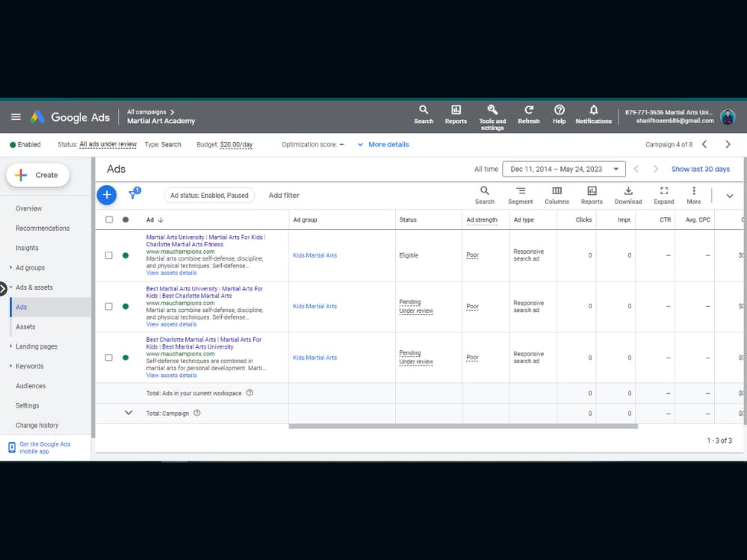The height and width of the screenshot is (560, 747).
Task: Toggle status dot of Martial Arts University ad
Action: pyautogui.click(x=125, y=255)
